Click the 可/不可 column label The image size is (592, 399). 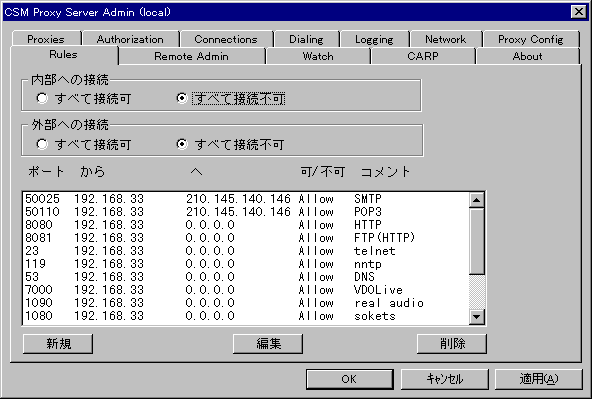322,172
